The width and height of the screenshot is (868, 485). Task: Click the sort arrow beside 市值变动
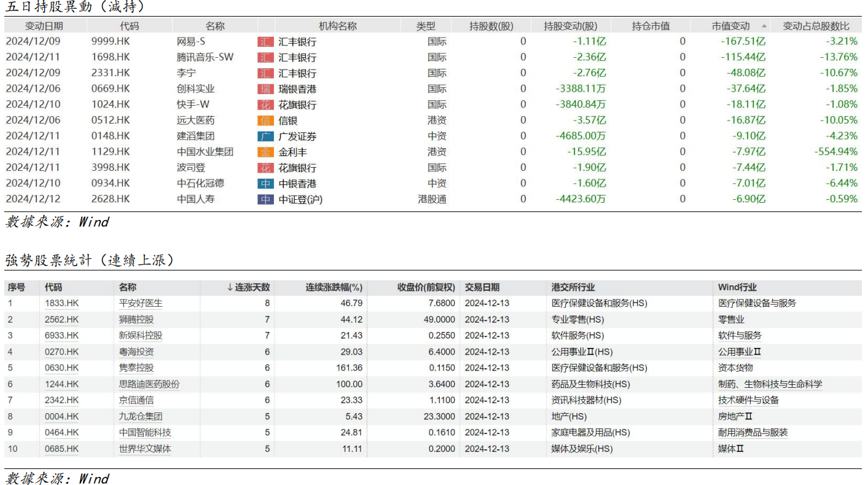click(x=764, y=26)
